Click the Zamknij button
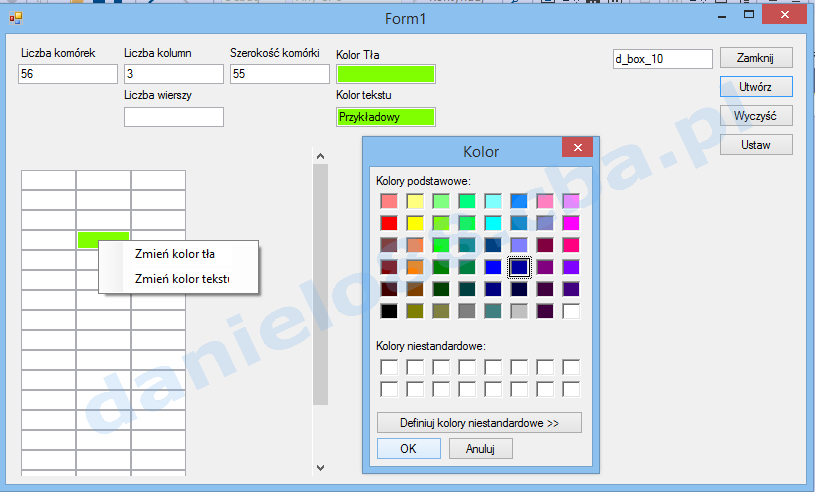 tap(755, 58)
